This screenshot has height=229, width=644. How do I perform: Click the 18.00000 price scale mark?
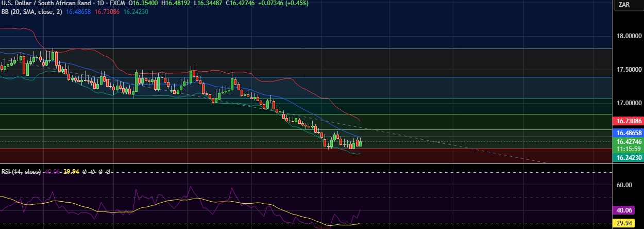click(x=628, y=36)
